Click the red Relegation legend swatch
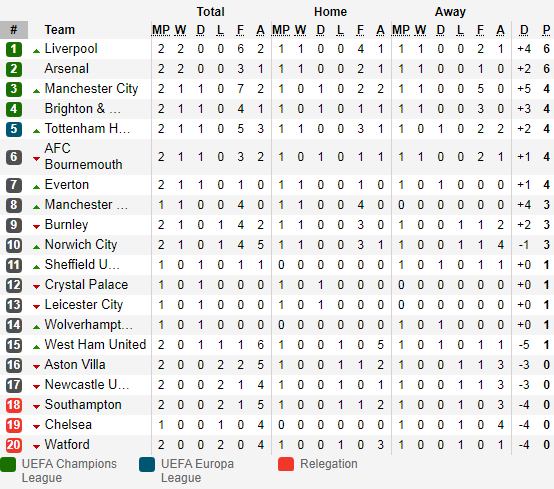The width and height of the screenshot is (554, 489). [286, 464]
